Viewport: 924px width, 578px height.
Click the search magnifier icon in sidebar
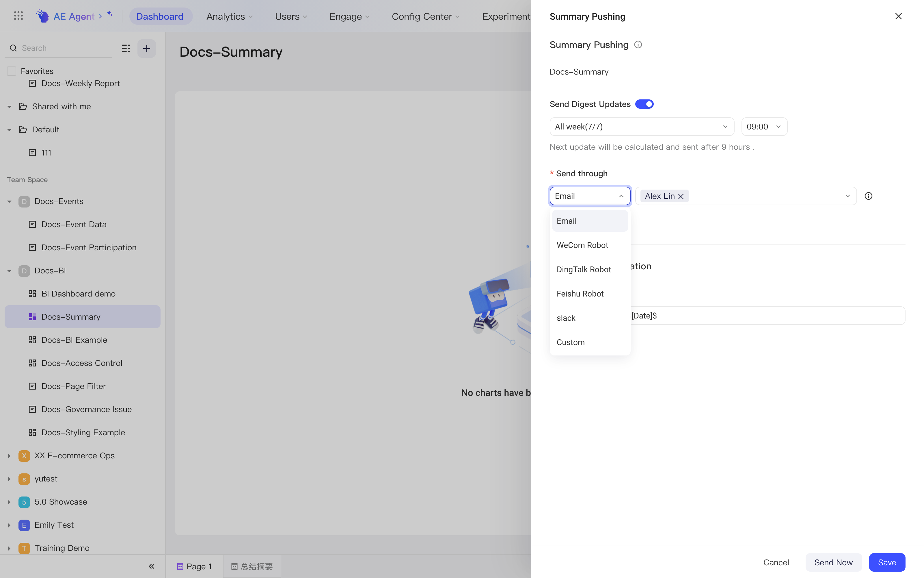pos(13,48)
